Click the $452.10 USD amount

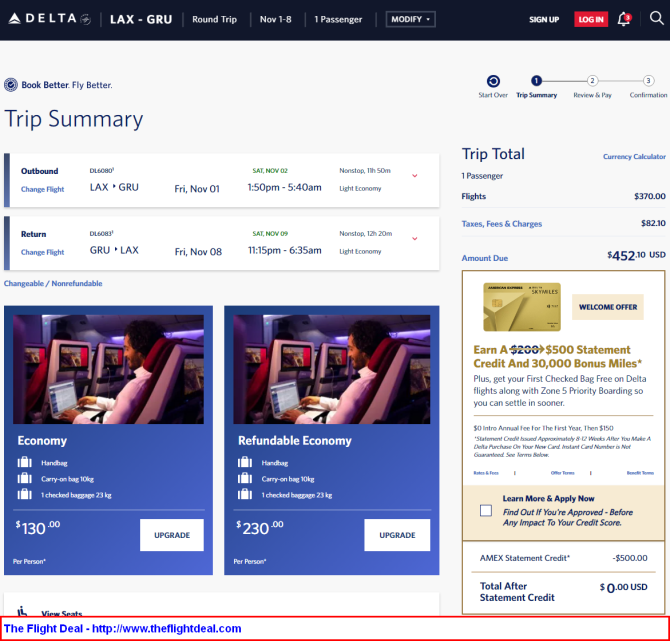[x=636, y=256]
